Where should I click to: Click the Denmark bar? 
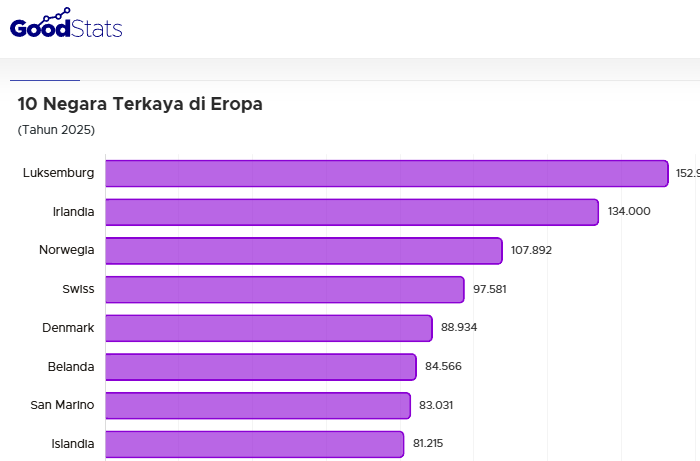tap(269, 328)
